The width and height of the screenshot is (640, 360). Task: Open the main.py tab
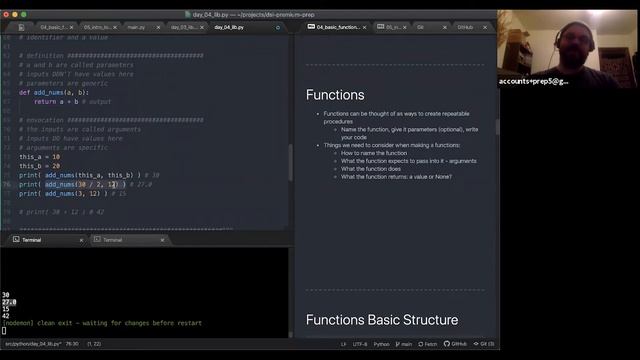(137, 27)
